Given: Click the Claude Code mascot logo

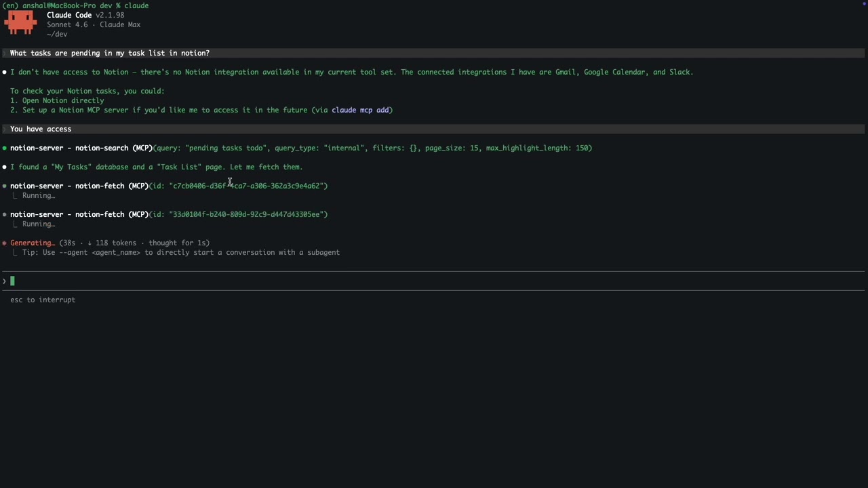Looking at the screenshot, I should click(20, 22).
